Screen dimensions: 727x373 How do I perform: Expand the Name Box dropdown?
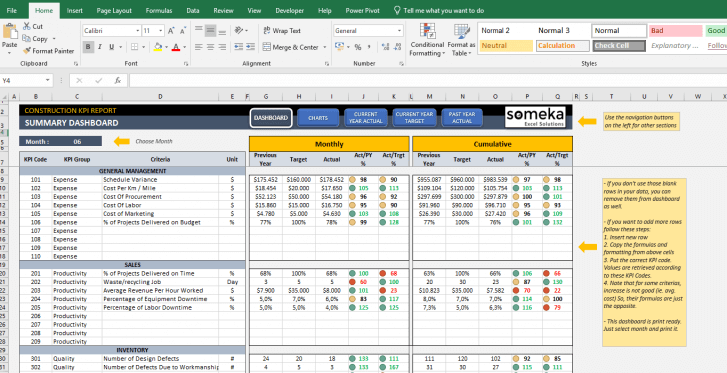pyautogui.click(x=48, y=81)
